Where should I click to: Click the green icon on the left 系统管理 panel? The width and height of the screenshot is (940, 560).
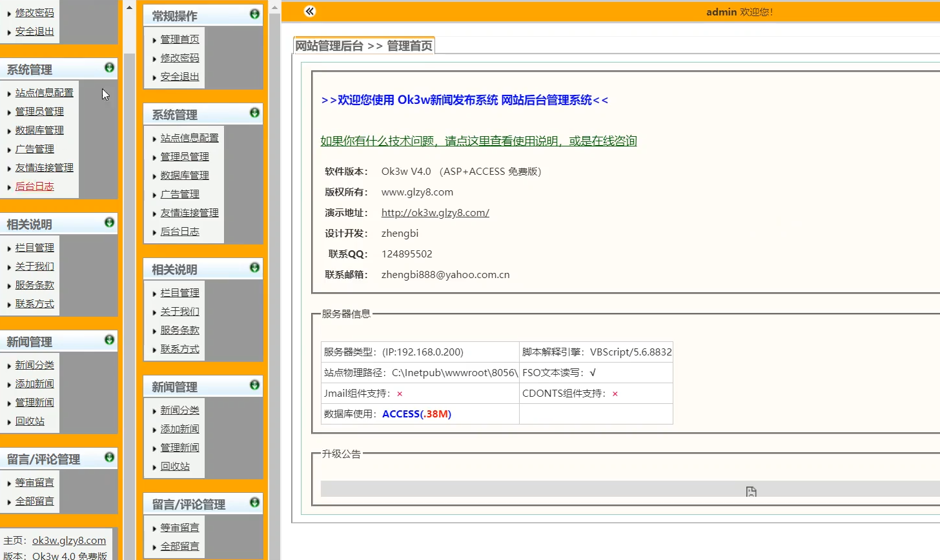110,68
